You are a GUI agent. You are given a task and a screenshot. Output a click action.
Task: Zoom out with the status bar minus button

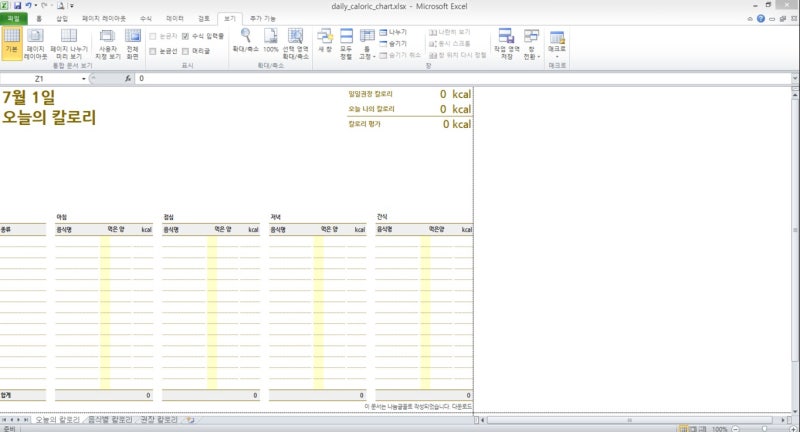(x=735, y=429)
